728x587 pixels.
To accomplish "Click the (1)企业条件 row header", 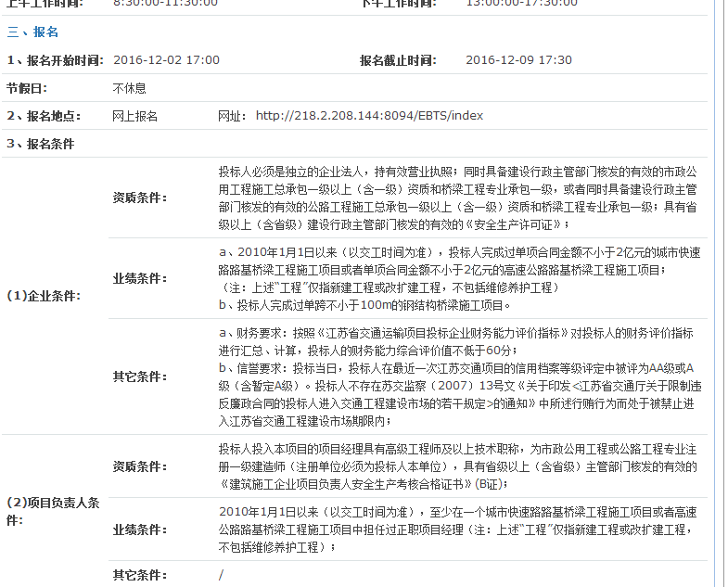I will pyautogui.click(x=44, y=296).
